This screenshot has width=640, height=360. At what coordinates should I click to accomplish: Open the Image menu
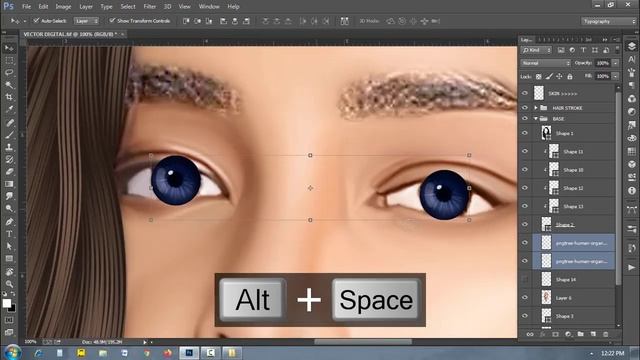(x=63, y=7)
